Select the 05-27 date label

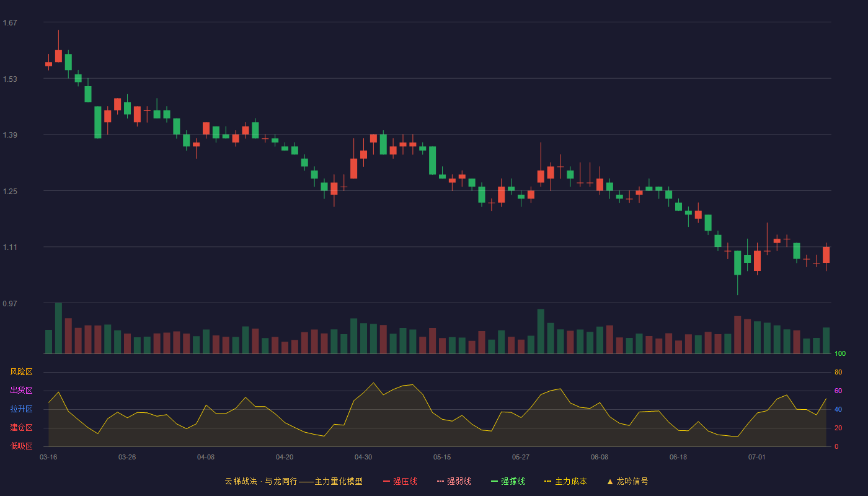521,457
